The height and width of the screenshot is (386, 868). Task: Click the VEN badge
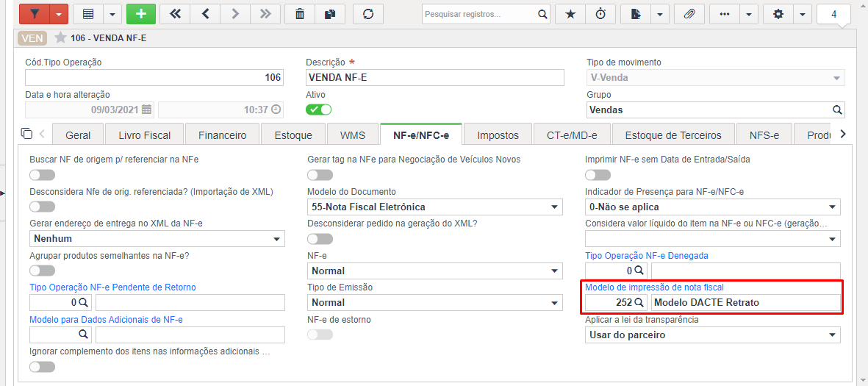32,38
